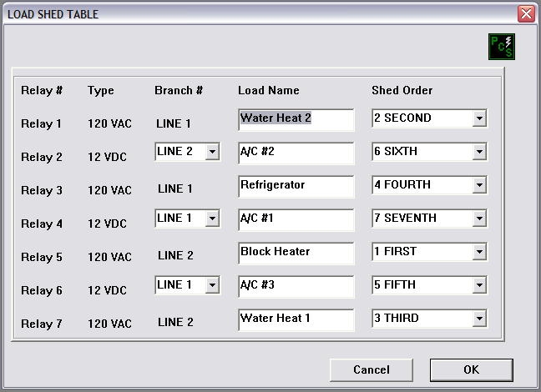Screen dimensions: 541x392
Task: Click the Relay 7 row label
Action: (42, 324)
